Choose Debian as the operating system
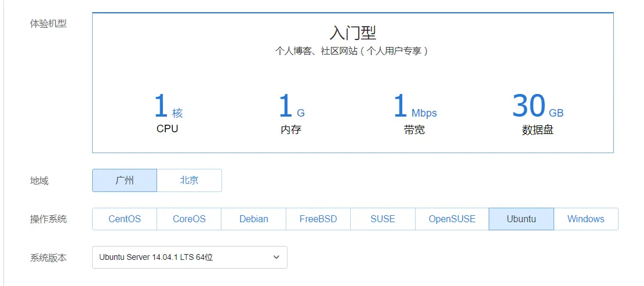 pyautogui.click(x=254, y=219)
